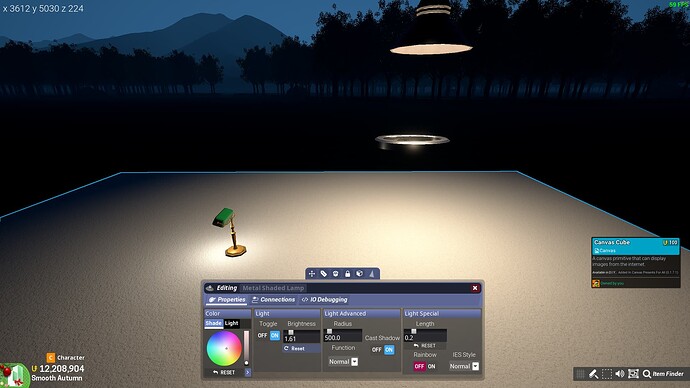Click the globe icon in gizmo toolbar
Screen dimensions: 690x388
[360, 274]
